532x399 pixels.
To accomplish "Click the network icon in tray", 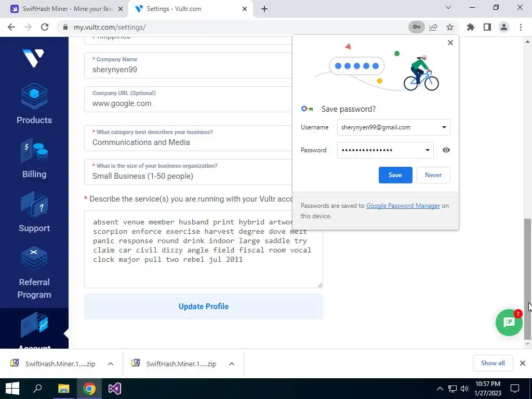I will [x=453, y=389].
